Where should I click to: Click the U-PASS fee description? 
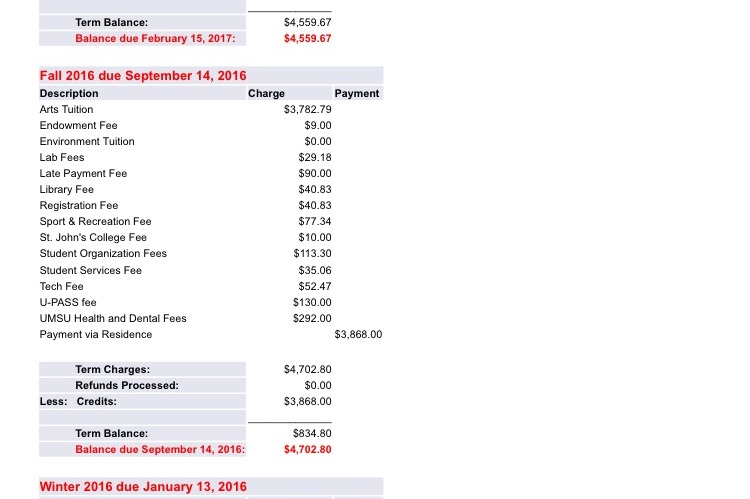(x=68, y=302)
